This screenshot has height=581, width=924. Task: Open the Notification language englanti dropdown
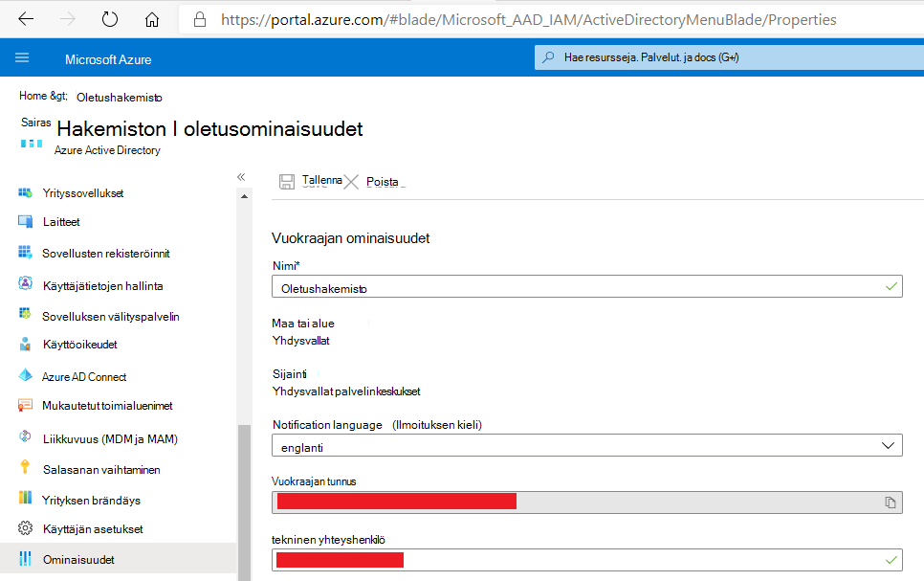587,445
